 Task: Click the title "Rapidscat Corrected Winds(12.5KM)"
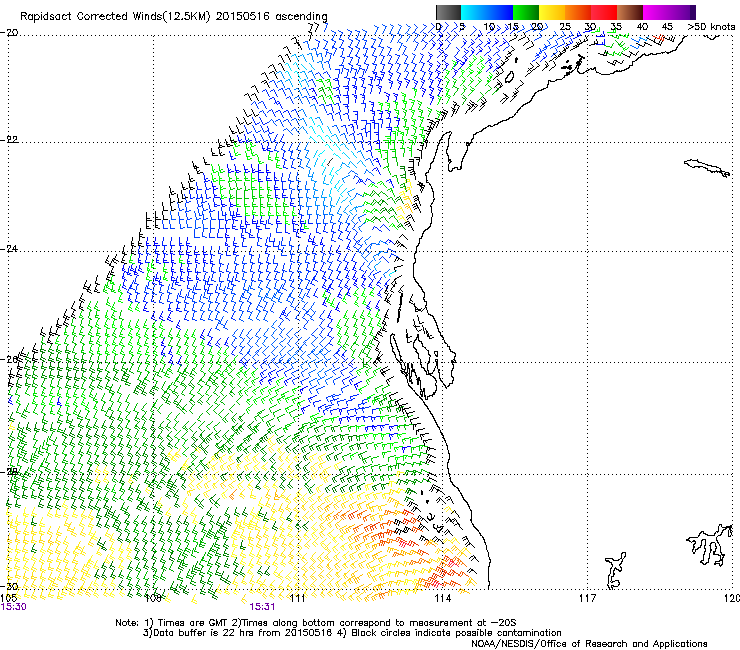point(115,17)
